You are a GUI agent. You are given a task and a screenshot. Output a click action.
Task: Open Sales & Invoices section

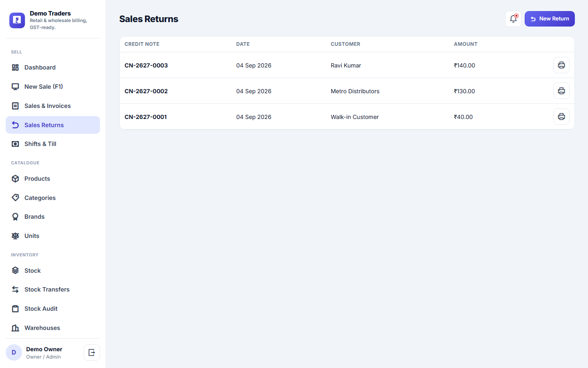pos(53,106)
